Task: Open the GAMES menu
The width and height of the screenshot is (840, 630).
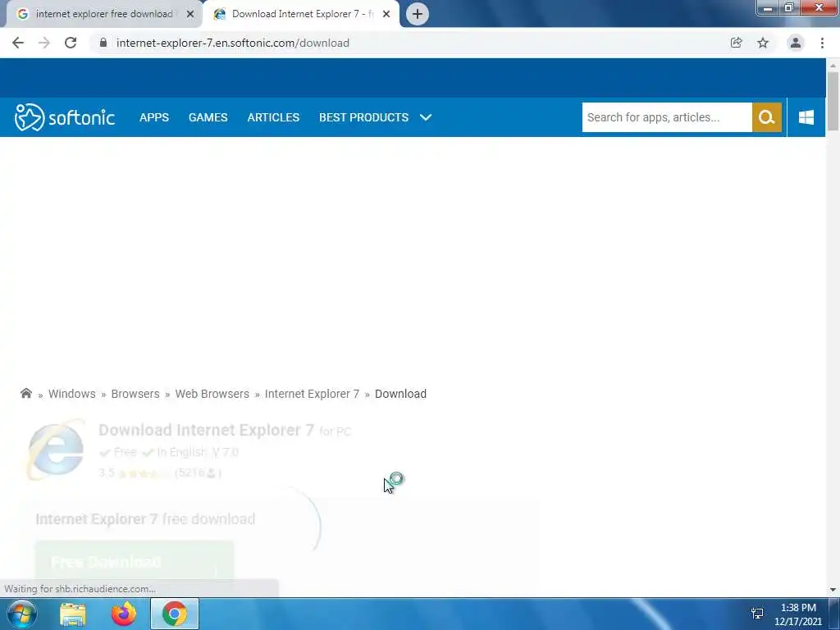Action: pos(208,117)
